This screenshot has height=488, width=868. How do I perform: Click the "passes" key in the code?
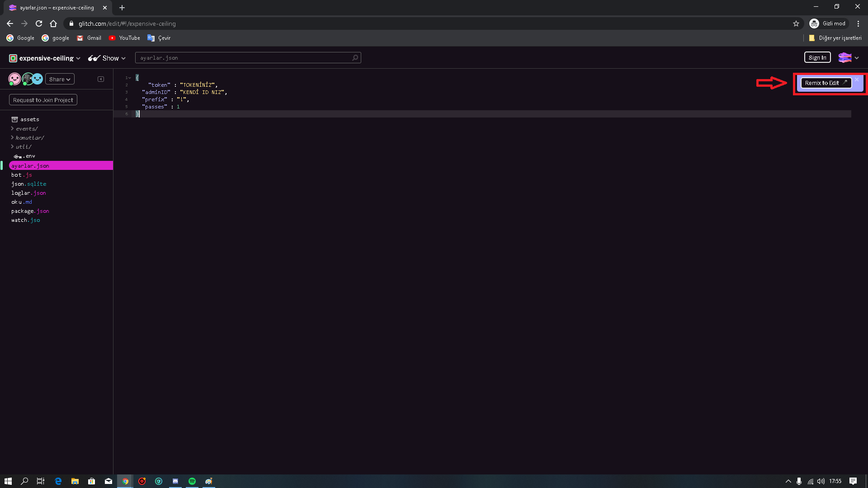(155, 107)
